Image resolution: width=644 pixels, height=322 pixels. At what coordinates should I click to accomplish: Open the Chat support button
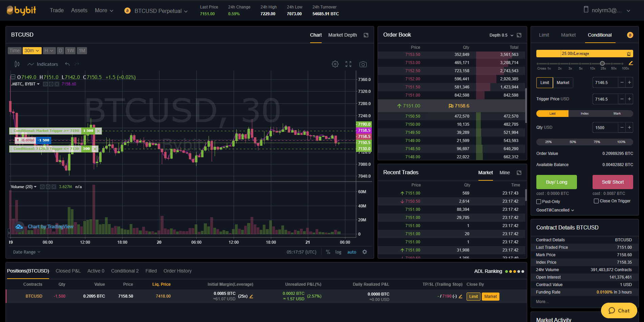[x=619, y=310]
